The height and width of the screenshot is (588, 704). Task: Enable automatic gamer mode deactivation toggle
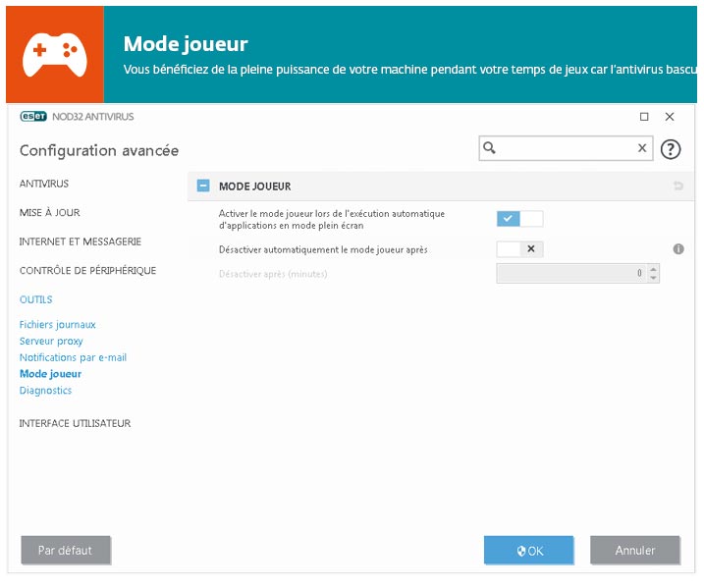pos(519,249)
